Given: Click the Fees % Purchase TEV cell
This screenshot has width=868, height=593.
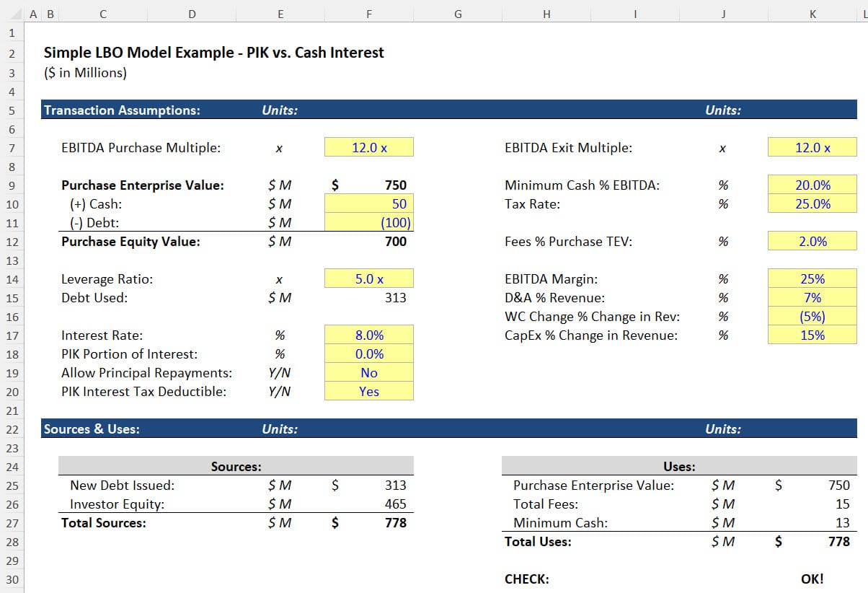Looking at the screenshot, I should click(812, 241).
